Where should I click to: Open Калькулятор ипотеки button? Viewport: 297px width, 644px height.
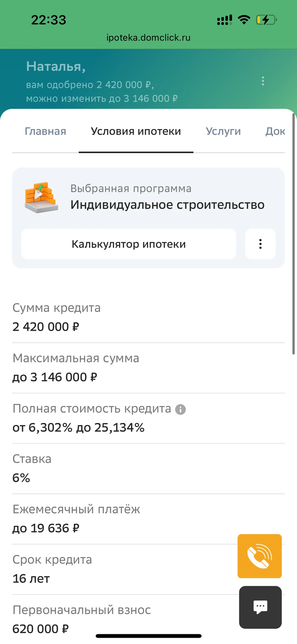click(x=129, y=244)
